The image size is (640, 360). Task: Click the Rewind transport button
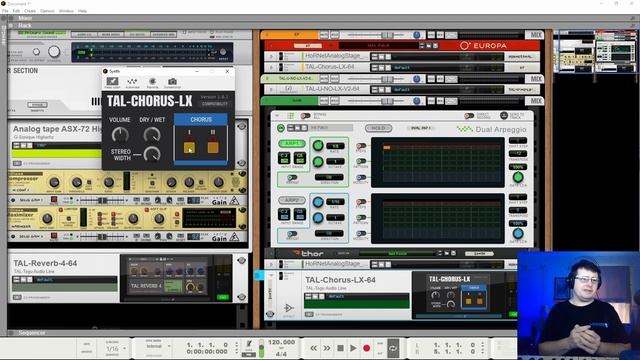[313, 348]
